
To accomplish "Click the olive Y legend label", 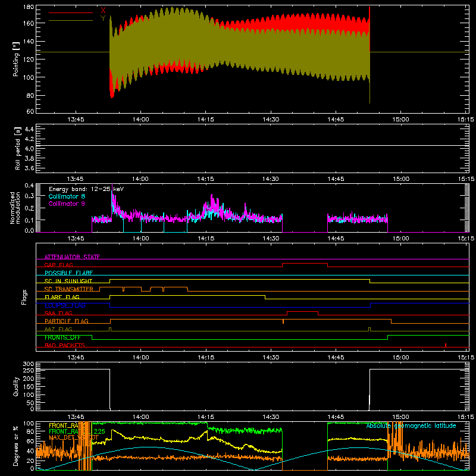I will [x=103, y=18].
